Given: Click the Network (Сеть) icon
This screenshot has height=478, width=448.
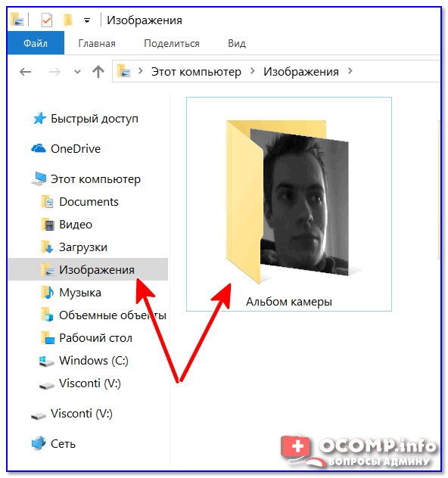Looking at the screenshot, I should click(x=39, y=443).
